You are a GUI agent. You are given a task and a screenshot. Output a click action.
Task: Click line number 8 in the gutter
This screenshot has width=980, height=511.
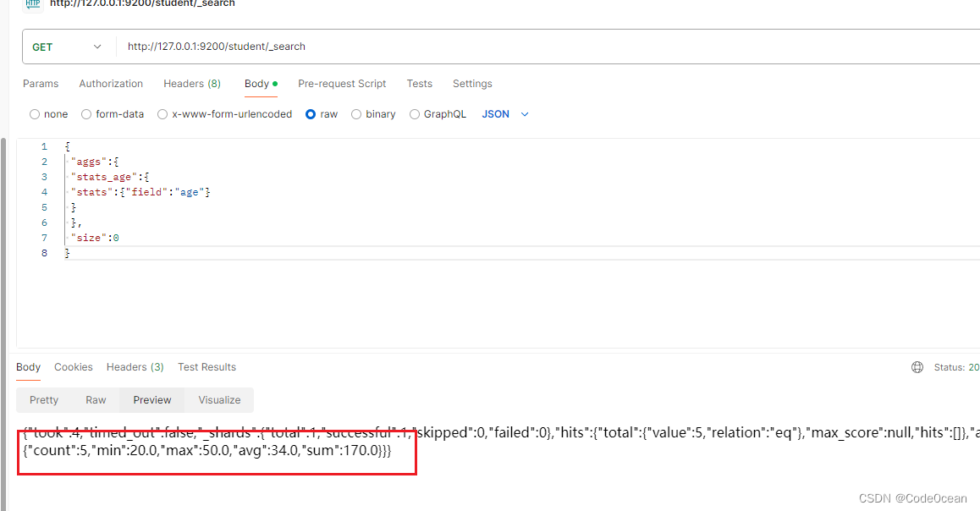44,253
